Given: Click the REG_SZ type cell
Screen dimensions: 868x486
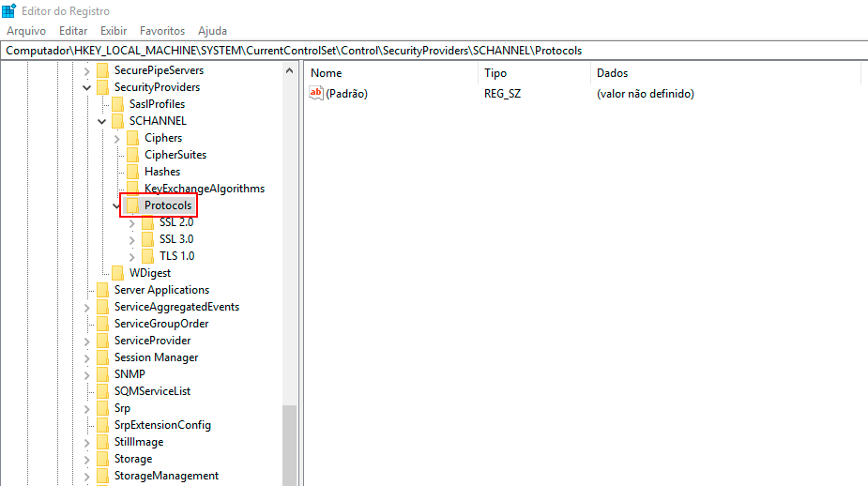Looking at the screenshot, I should coord(502,94).
